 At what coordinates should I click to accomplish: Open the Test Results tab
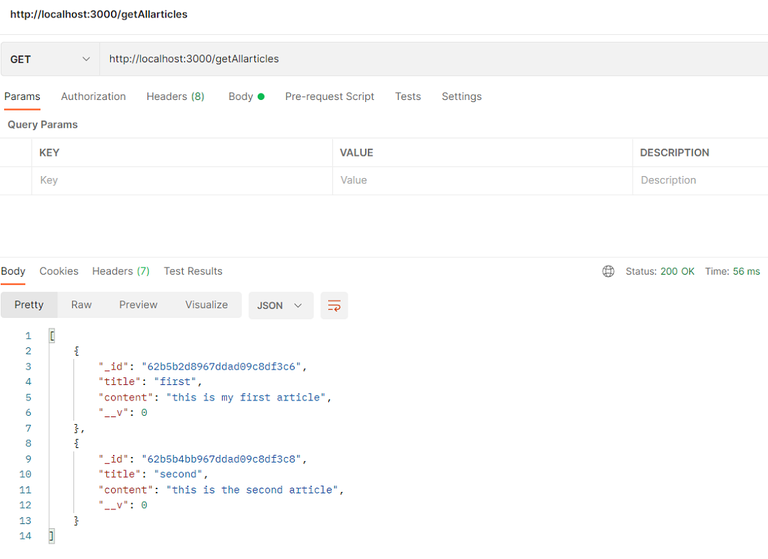193,271
